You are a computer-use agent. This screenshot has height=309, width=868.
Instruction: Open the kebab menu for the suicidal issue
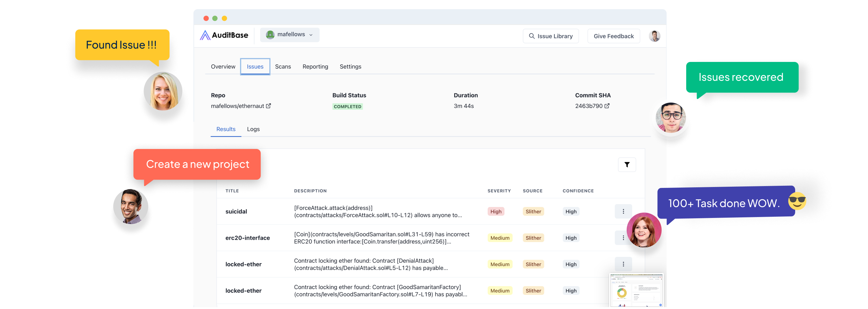click(624, 211)
